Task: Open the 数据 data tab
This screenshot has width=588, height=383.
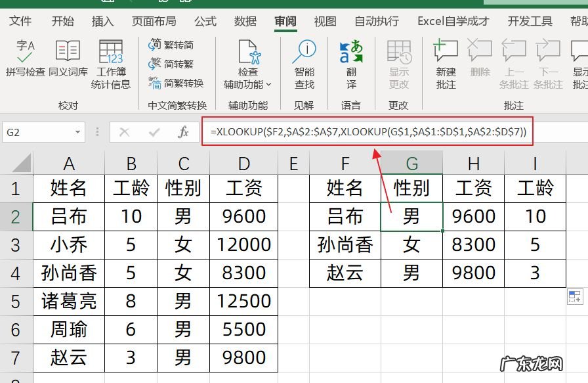Action: 245,21
